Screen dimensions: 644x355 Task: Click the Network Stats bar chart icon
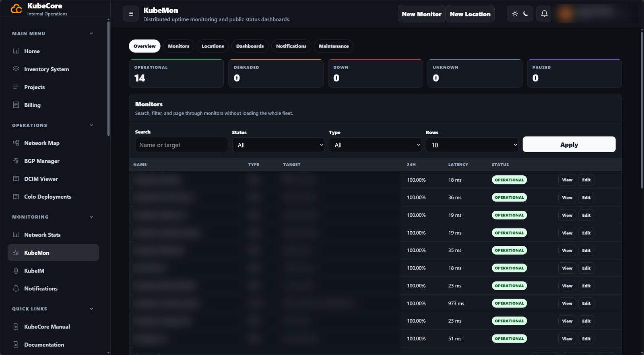pyautogui.click(x=16, y=235)
